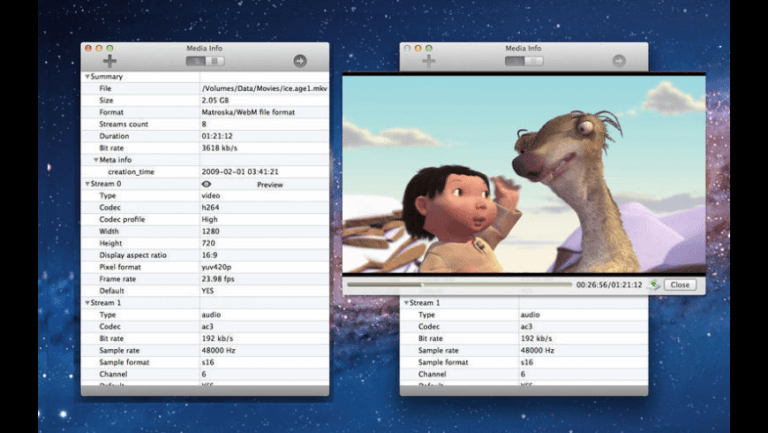Click the Preview button for Stream 0

(270, 185)
